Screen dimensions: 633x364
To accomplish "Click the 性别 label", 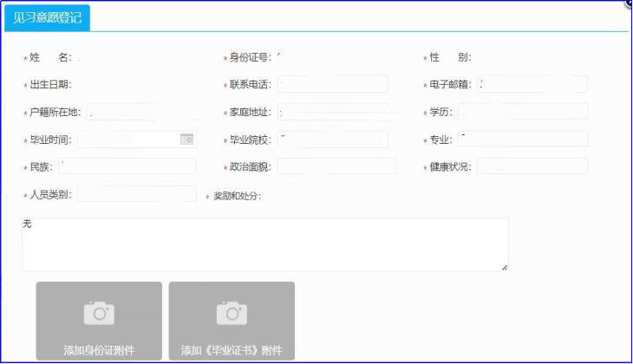I will 450,57.
